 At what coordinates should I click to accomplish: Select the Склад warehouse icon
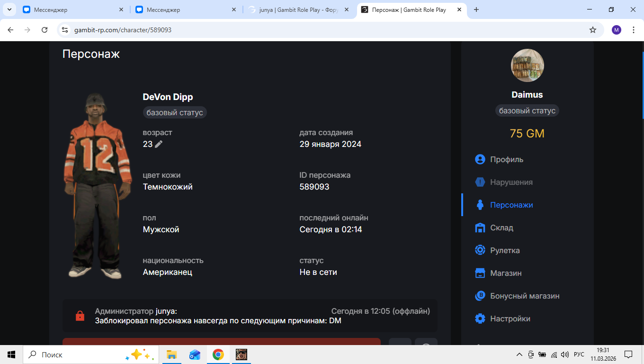click(x=480, y=227)
